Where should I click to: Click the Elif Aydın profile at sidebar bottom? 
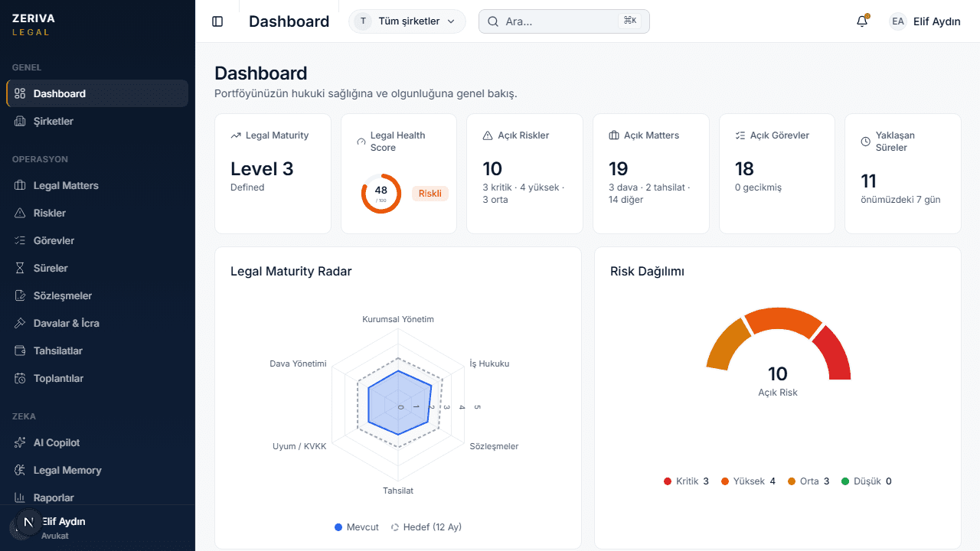(97, 527)
